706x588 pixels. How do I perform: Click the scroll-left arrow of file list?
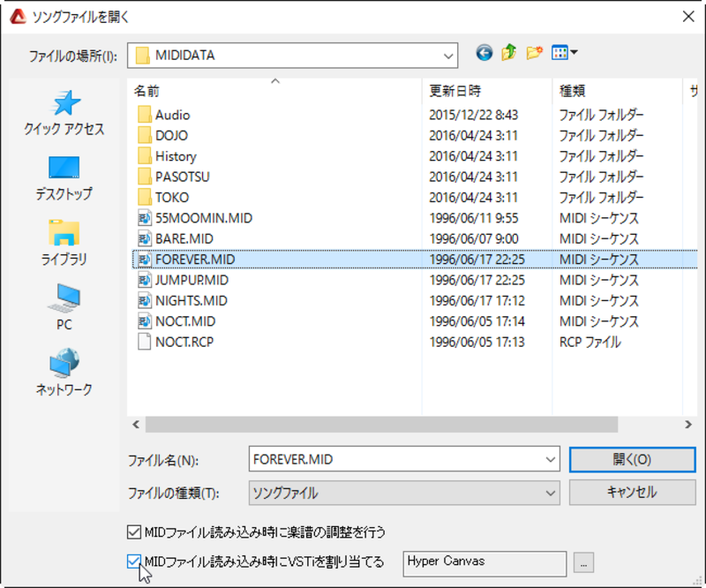[136, 425]
